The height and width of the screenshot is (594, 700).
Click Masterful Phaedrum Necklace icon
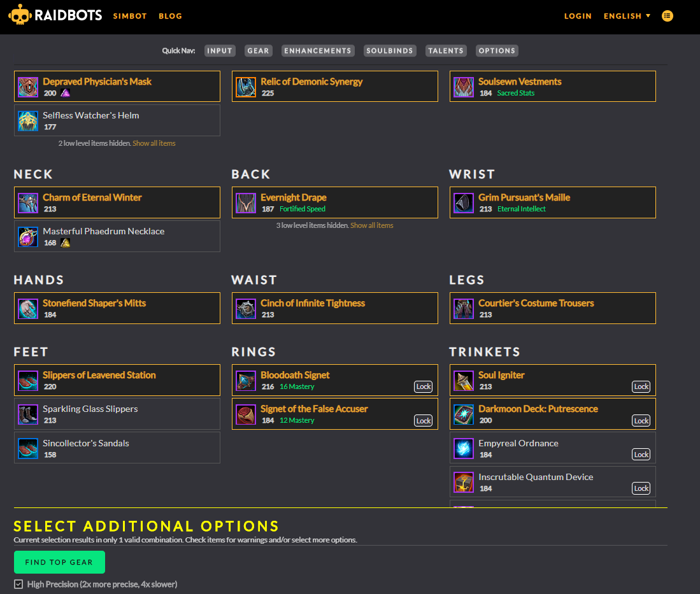pyautogui.click(x=27, y=237)
